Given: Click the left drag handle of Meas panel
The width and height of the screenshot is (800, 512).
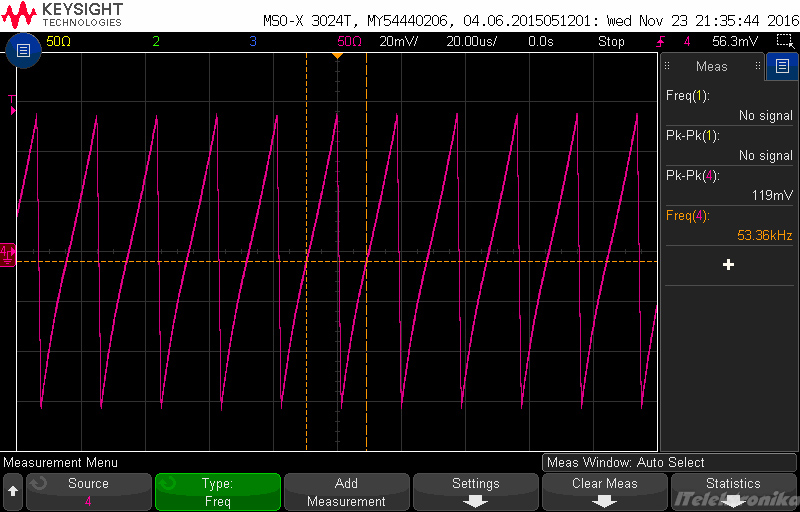Looking at the screenshot, I should (666, 66).
